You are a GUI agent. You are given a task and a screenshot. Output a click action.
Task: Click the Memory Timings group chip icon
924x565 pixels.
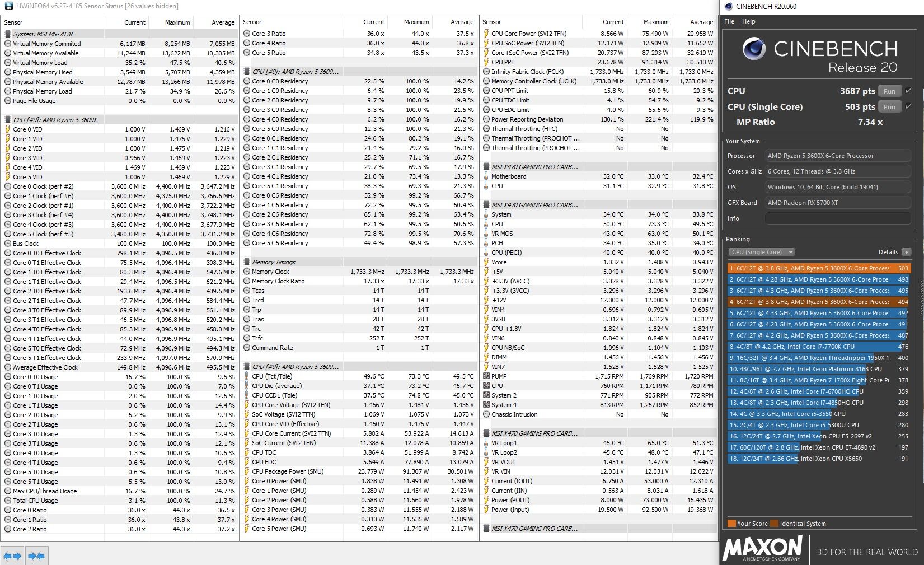pyautogui.click(x=247, y=262)
